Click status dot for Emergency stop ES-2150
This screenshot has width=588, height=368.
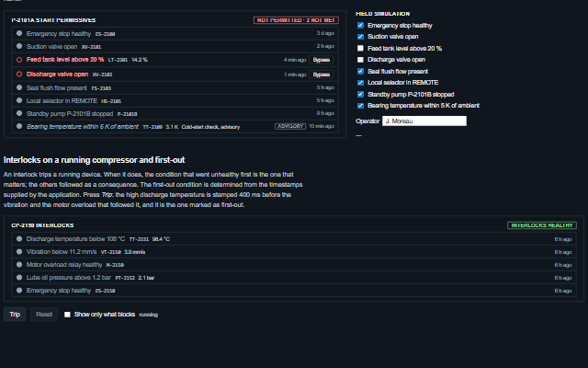(19, 291)
